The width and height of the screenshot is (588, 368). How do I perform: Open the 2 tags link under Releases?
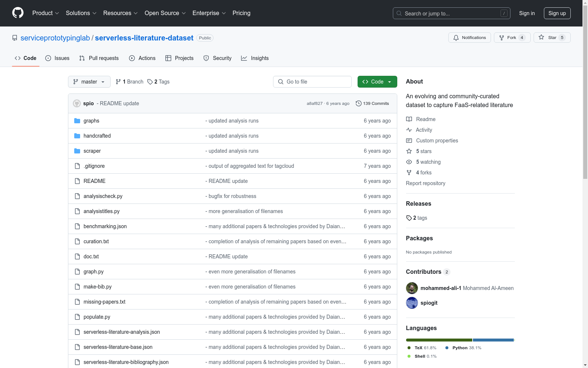click(417, 218)
